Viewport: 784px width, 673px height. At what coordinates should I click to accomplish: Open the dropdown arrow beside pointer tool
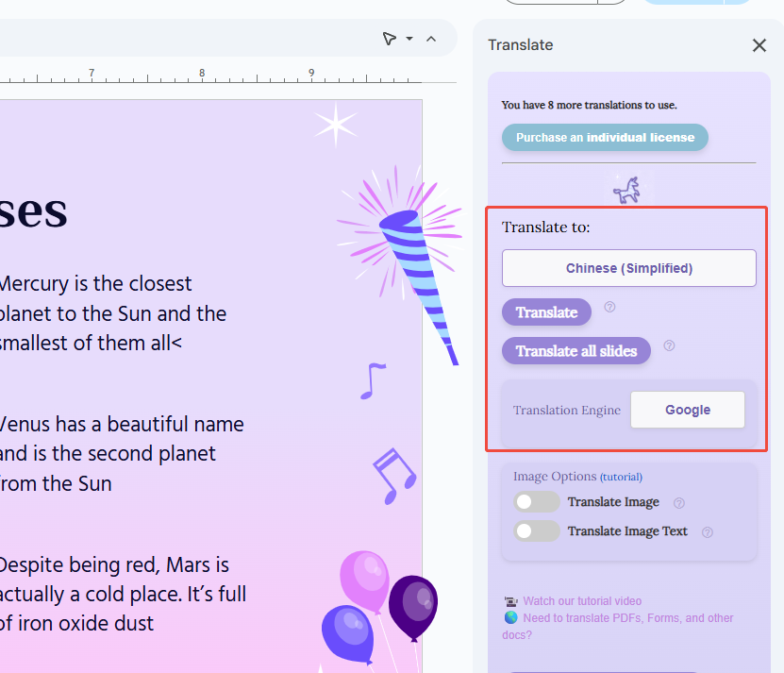click(409, 39)
